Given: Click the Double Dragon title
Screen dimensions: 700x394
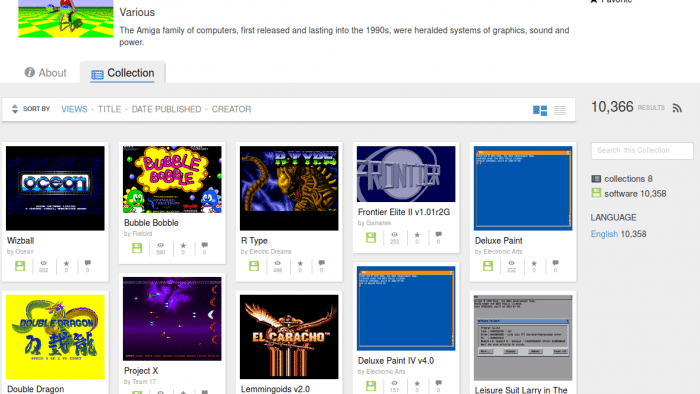Looking at the screenshot, I should 36,389.
